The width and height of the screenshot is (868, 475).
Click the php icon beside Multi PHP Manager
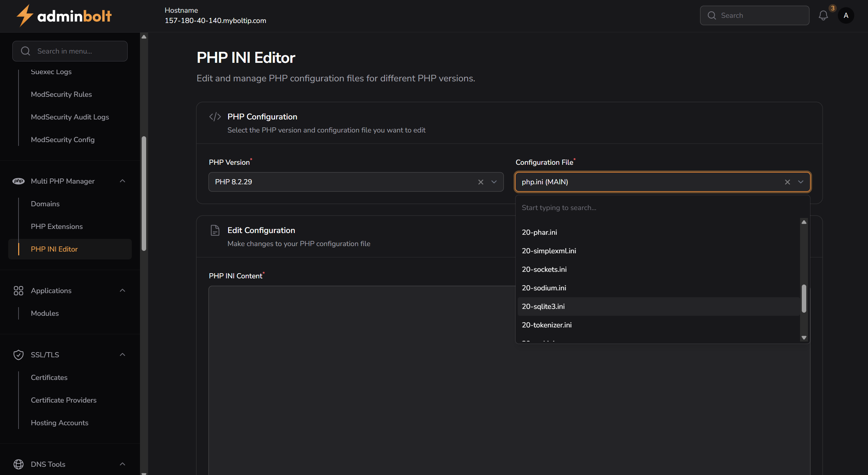pyautogui.click(x=19, y=181)
